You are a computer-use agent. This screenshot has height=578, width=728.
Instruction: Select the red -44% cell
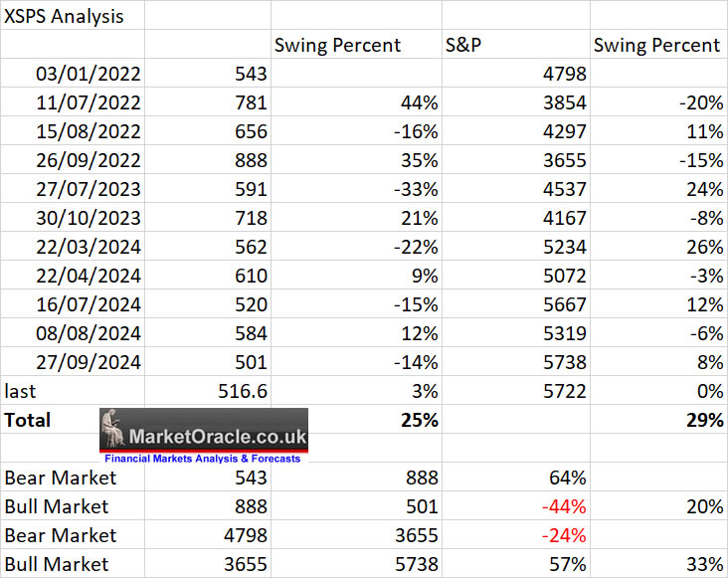coord(564,506)
